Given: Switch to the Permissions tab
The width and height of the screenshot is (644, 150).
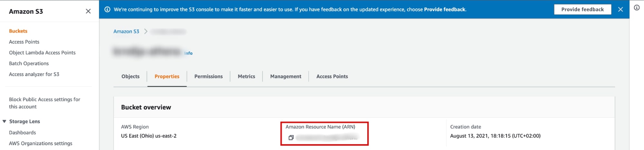Looking at the screenshot, I should 208,76.
